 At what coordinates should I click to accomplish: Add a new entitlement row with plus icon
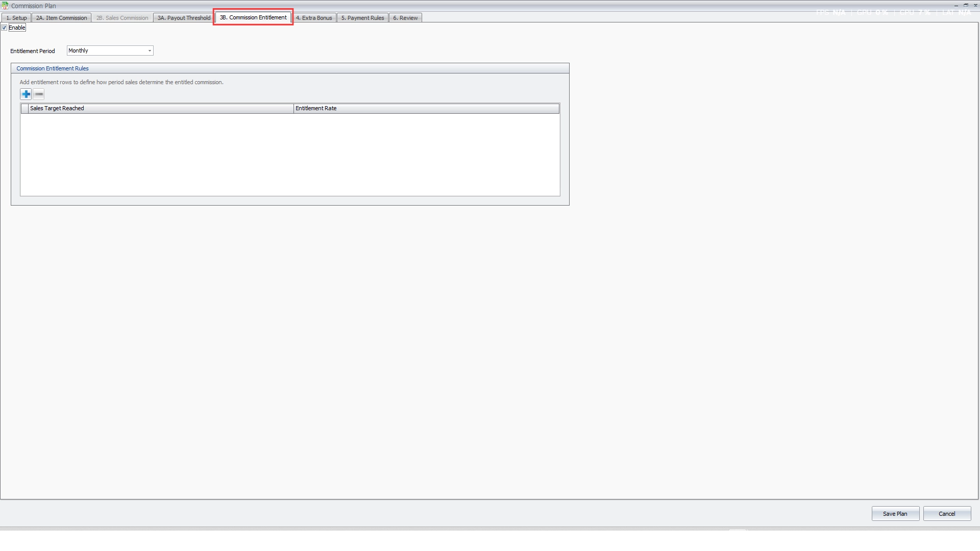[x=26, y=94]
